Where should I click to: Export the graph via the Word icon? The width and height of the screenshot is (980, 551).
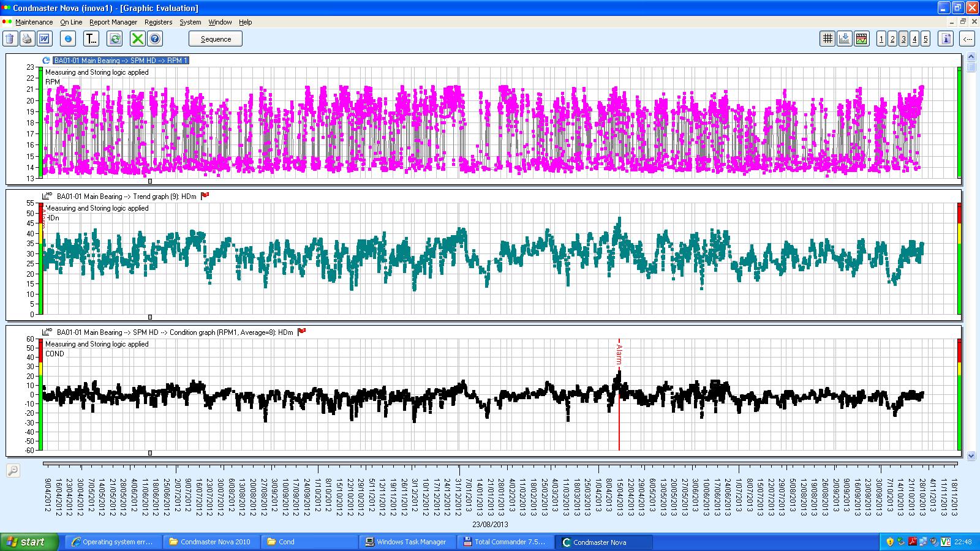[x=44, y=39]
